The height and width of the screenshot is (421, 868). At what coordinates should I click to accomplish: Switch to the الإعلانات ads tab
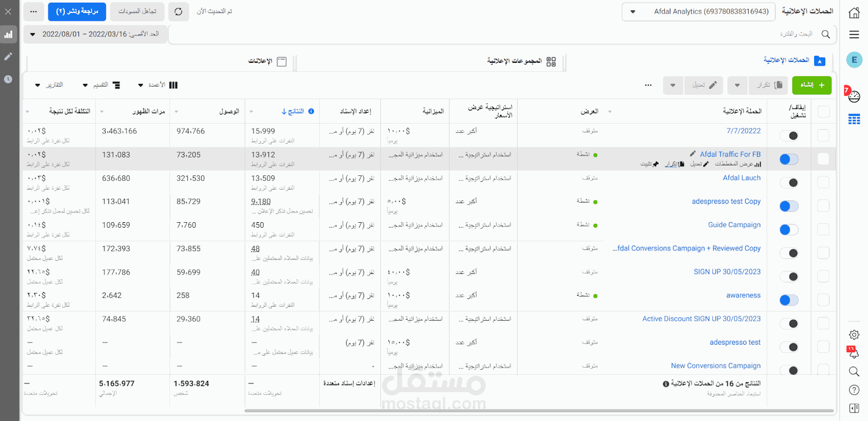(x=268, y=61)
